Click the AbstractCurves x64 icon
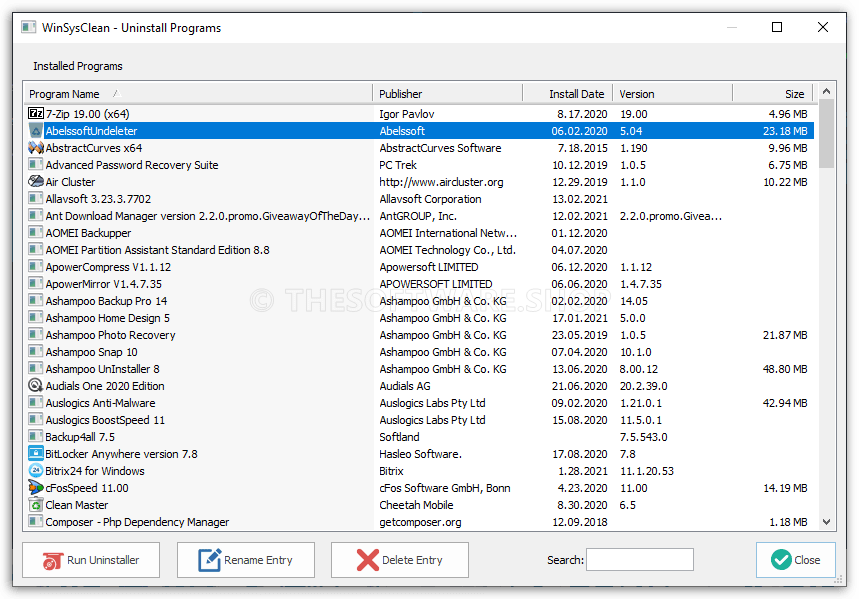The image size is (859, 599). (36, 147)
